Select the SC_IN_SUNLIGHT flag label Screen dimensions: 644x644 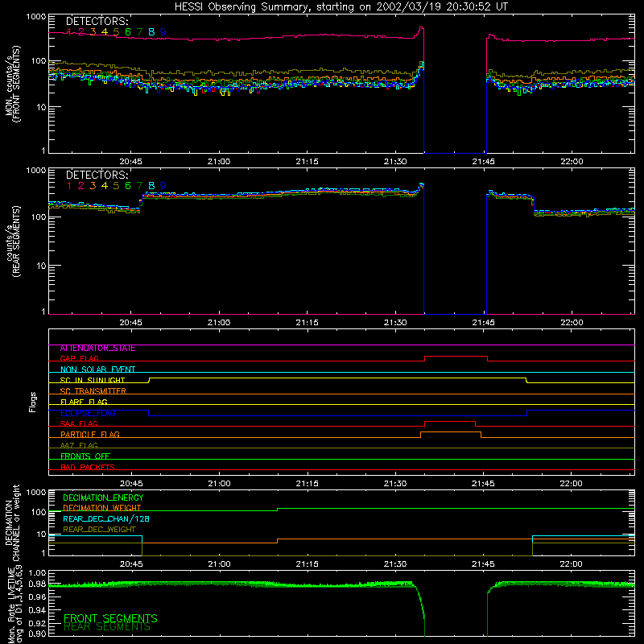coord(93,380)
